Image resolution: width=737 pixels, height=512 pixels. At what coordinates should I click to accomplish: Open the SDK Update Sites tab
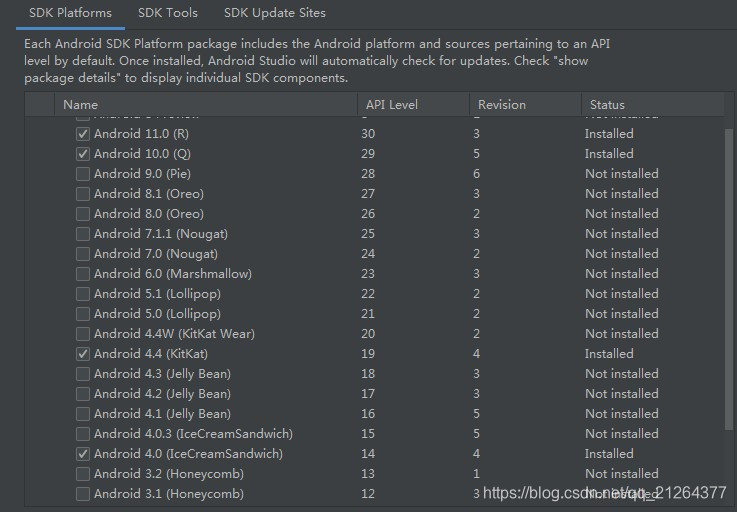tap(274, 13)
